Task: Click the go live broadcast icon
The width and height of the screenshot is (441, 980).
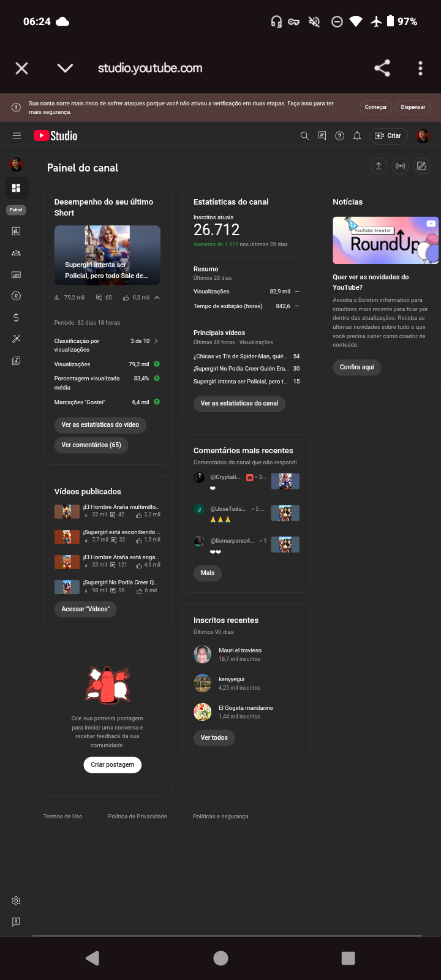Action: (400, 166)
